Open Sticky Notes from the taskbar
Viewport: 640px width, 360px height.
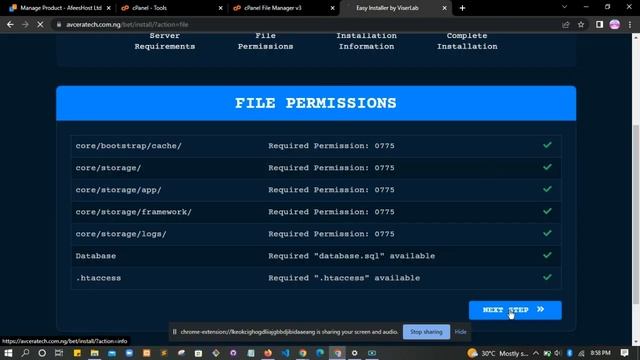click(77, 353)
